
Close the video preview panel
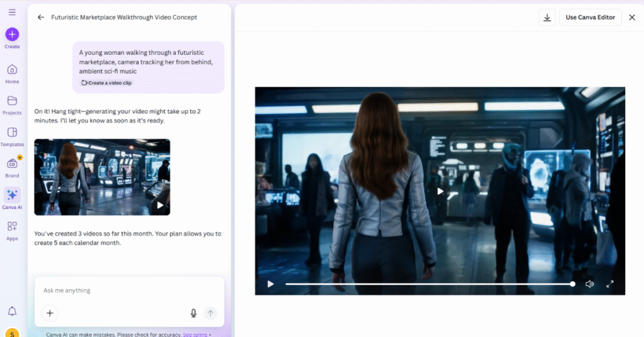pyautogui.click(x=632, y=17)
